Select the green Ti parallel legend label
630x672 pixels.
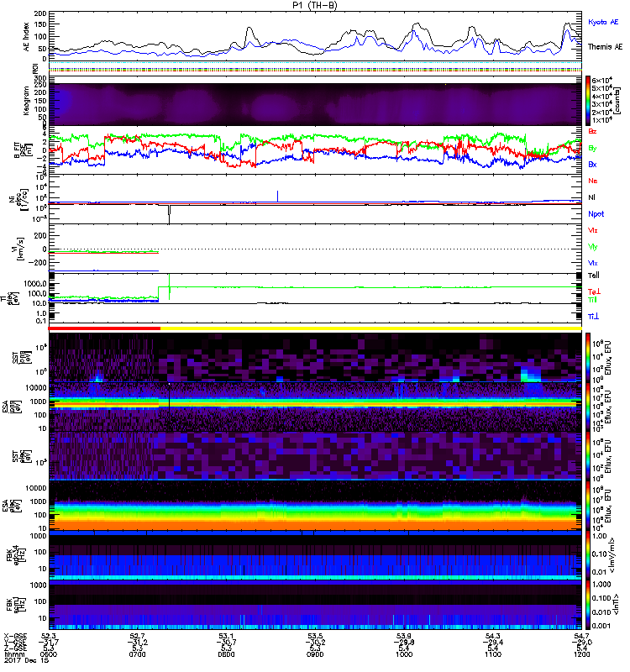click(x=592, y=300)
